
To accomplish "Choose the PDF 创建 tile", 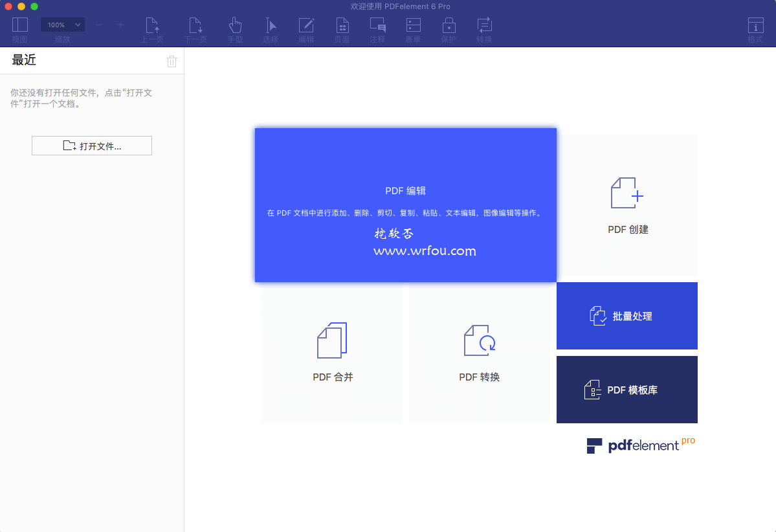I will point(627,205).
